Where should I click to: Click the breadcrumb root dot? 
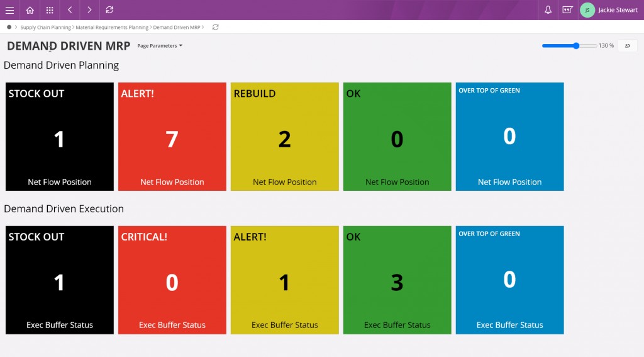point(9,27)
